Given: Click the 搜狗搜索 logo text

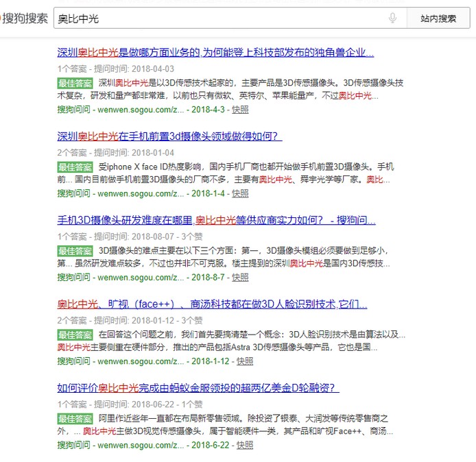Looking at the screenshot, I should [25, 19].
